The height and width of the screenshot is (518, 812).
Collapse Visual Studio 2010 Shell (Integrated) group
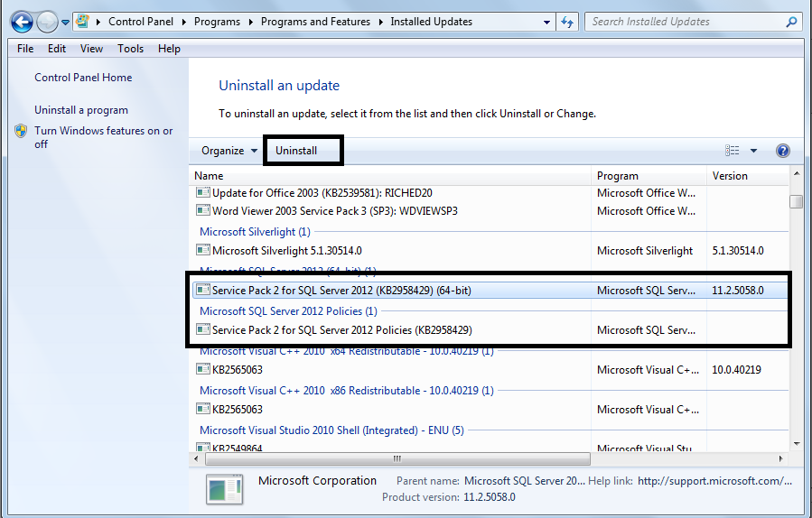(x=331, y=430)
